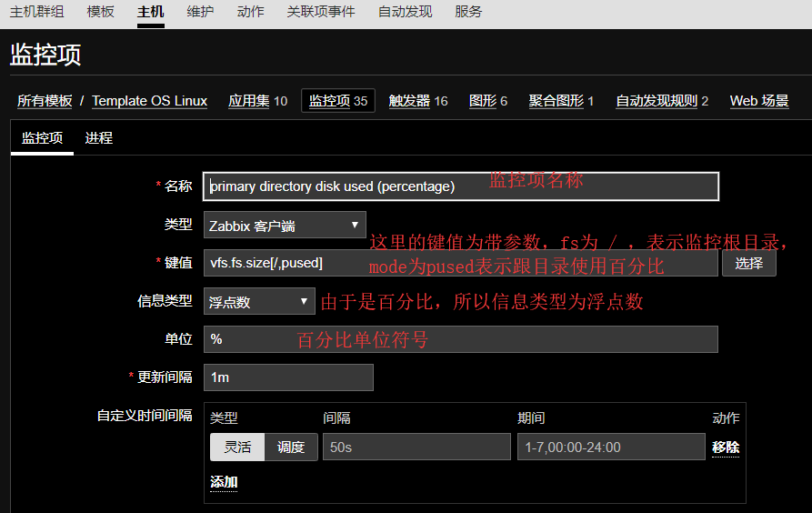
Task: Open the Template OS Linux link
Action: [x=149, y=101]
